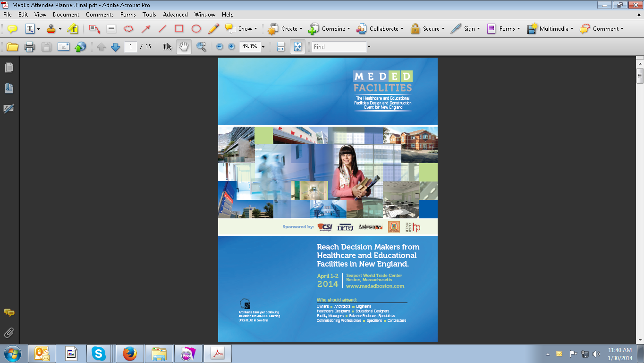Print the document with the printer icon
644x363 pixels.
(x=30, y=47)
